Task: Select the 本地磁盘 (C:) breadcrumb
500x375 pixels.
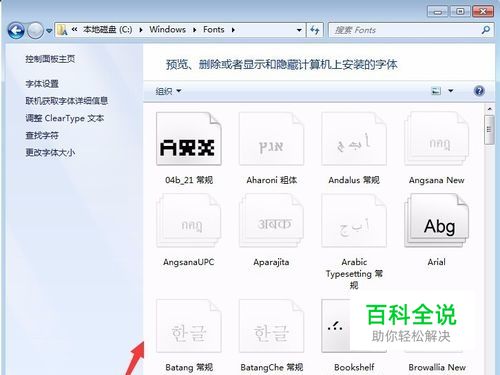Action: pos(107,30)
